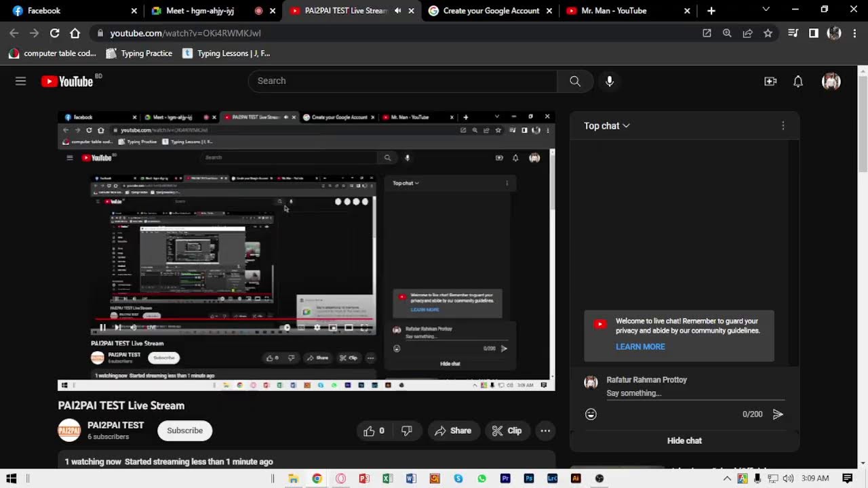Image resolution: width=868 pixels, height=488 pixels.
Task: Open Photoshop from the taskbar
Action: (x=529, y=479)
